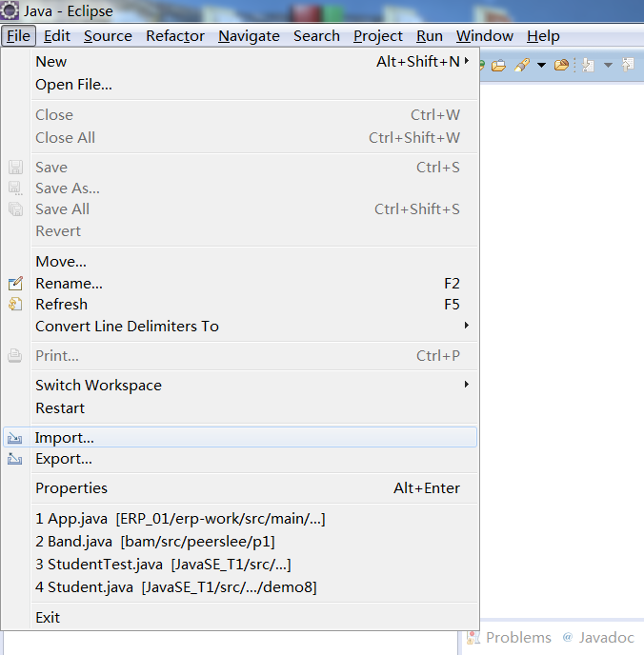
Task: Click the Problems view icon
Action: (473, 638)
